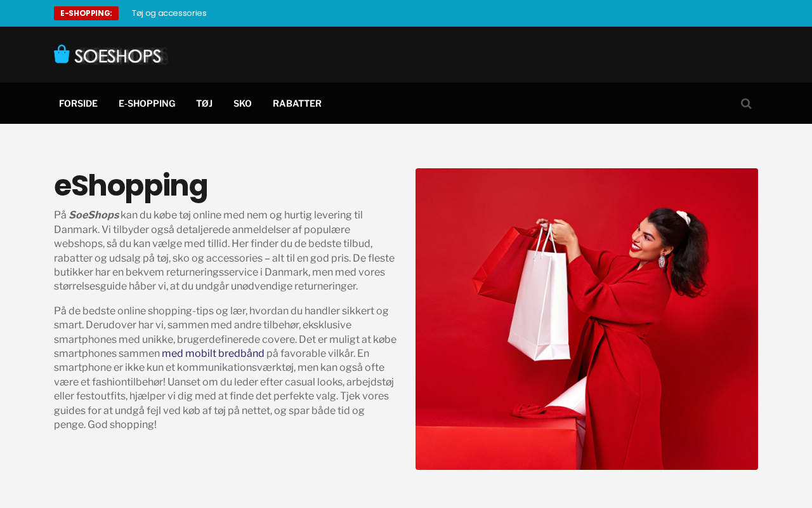Click the paragraph ending God shopping!

click(225, 368)
